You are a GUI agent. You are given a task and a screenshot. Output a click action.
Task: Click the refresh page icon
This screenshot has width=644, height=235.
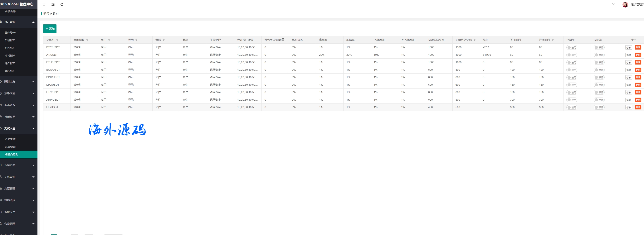62,4
